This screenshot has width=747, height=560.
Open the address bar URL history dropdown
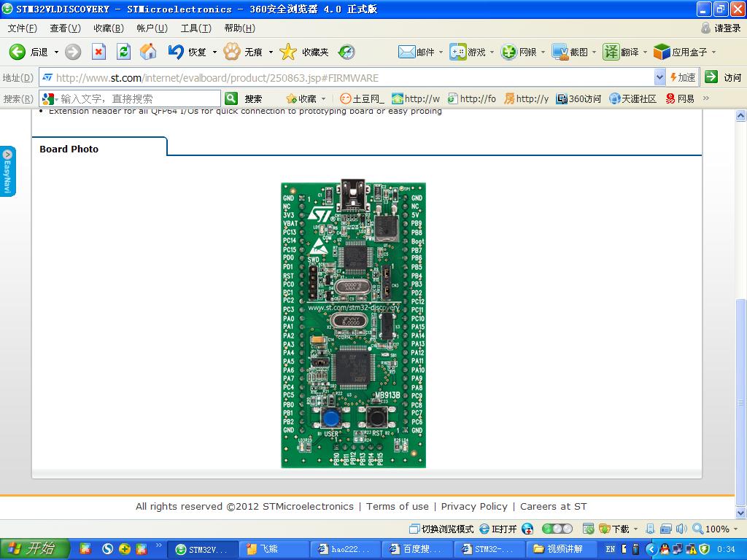point(659,77)
